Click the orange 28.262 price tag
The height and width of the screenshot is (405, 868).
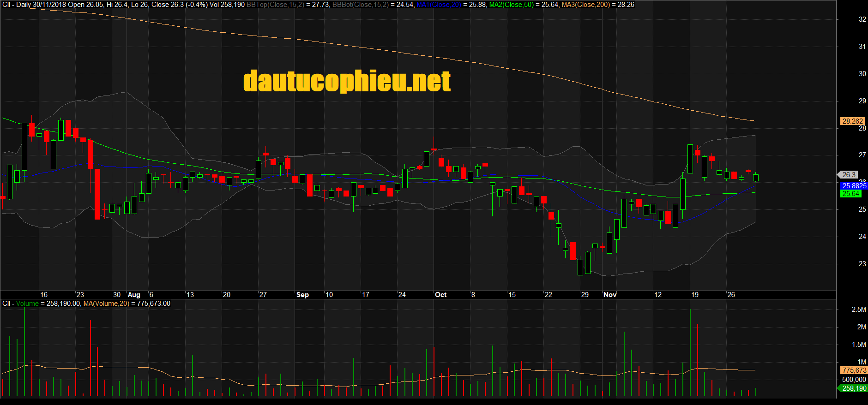click(x=852, y=121)
